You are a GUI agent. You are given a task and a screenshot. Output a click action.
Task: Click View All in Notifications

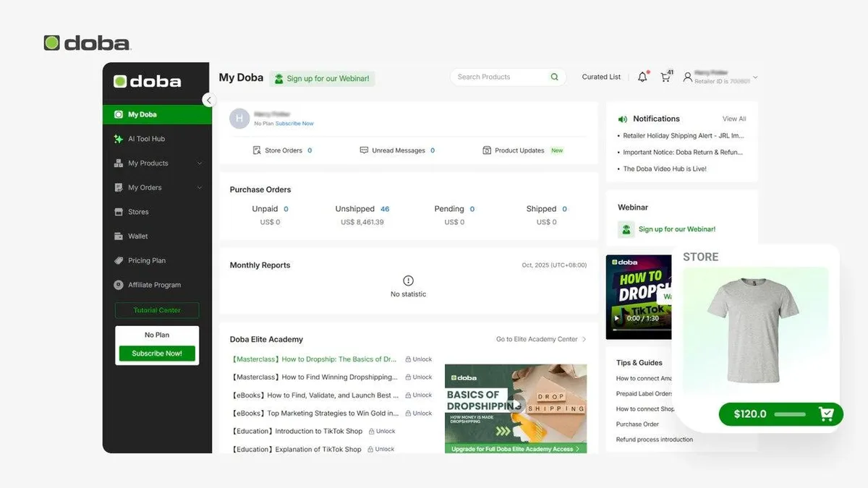[734, 119]
